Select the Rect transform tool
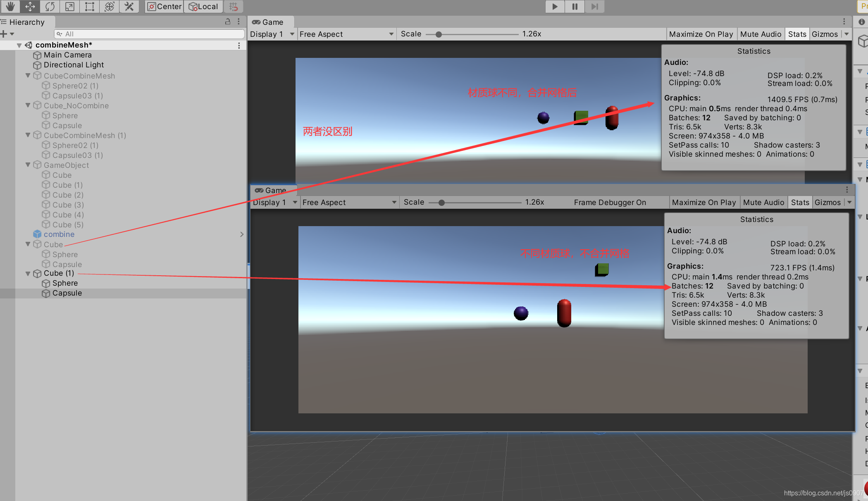 point(89,6)
